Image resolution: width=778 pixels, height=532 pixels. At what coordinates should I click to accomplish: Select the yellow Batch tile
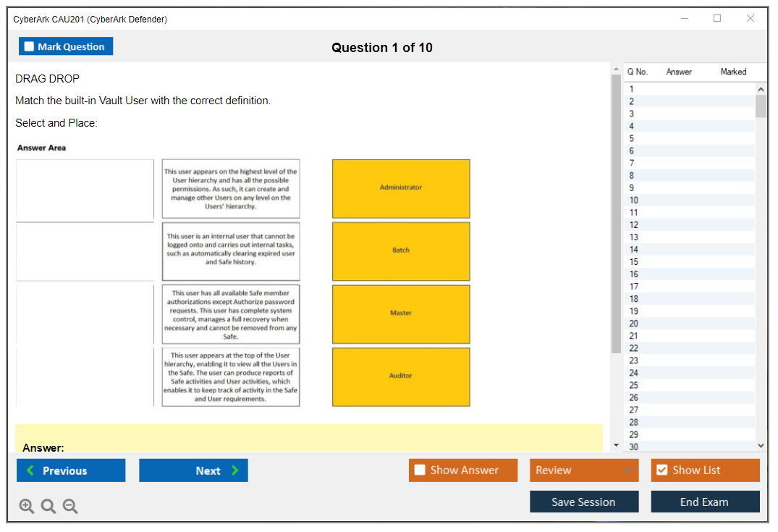(401, 251)
